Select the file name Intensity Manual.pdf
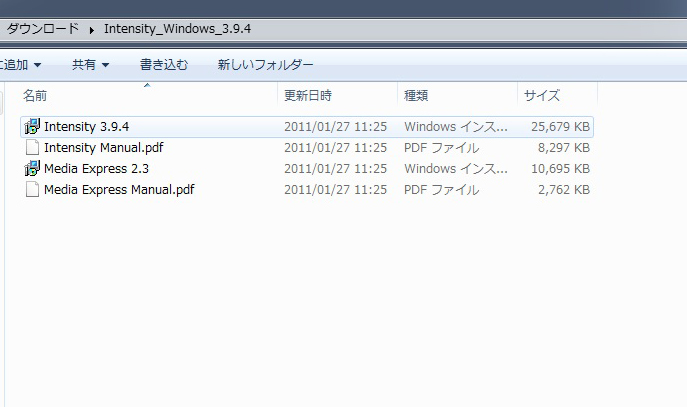Viewport: 687px width, 407px height. click(x=103, y=148)
